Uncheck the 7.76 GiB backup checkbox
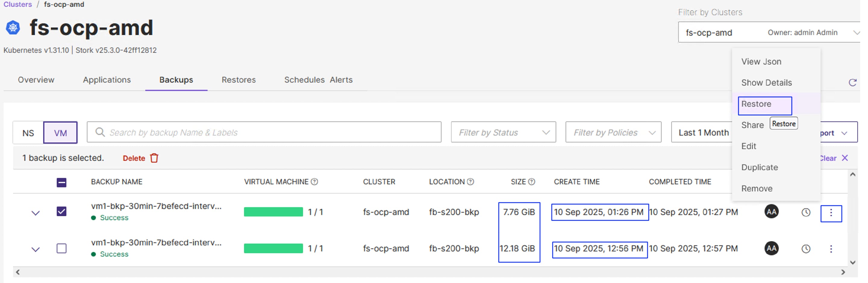Screen dimensions: 868x283 coord(62,212)
